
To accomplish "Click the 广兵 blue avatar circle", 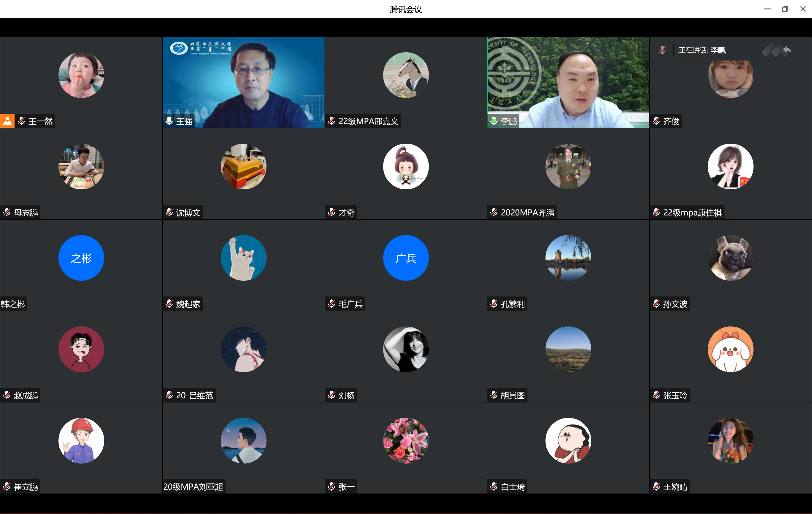I will pos(406,258).
